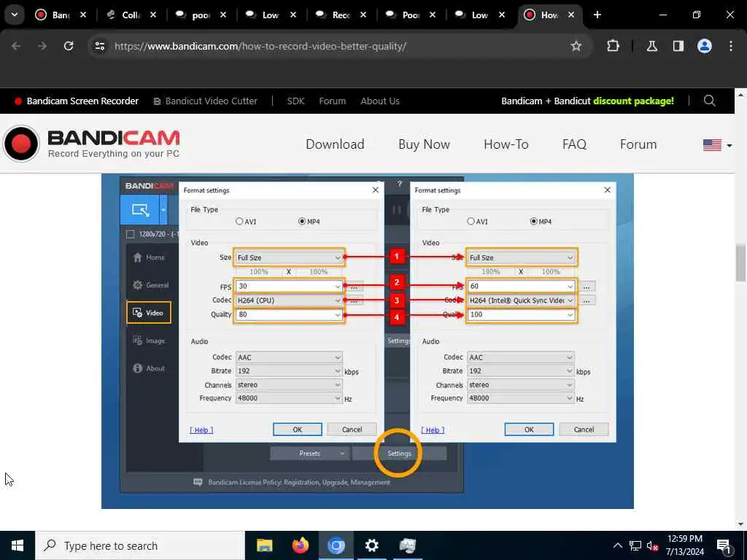This screenshot has height=560, width=747.
Task: Open the US flag language dropdown
Action: (717, 145)
